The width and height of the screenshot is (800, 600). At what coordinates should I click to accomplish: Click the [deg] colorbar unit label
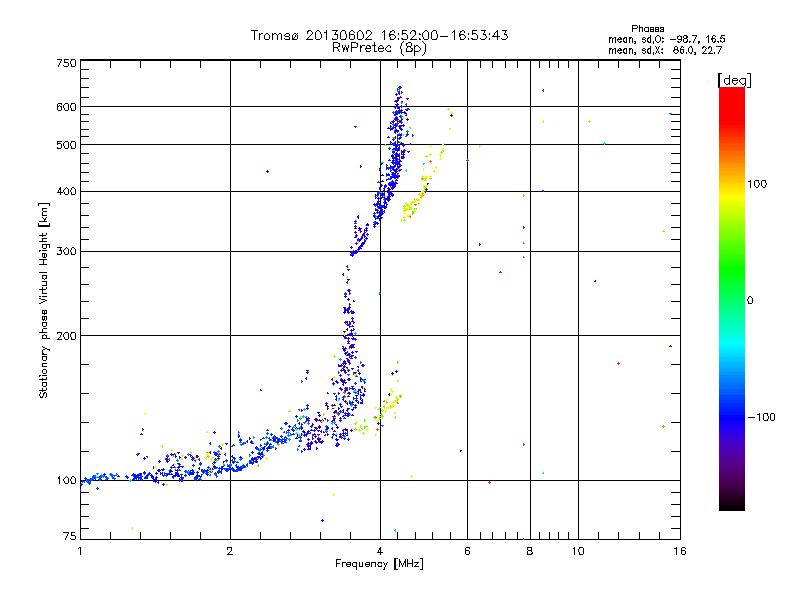coord(733,79)
